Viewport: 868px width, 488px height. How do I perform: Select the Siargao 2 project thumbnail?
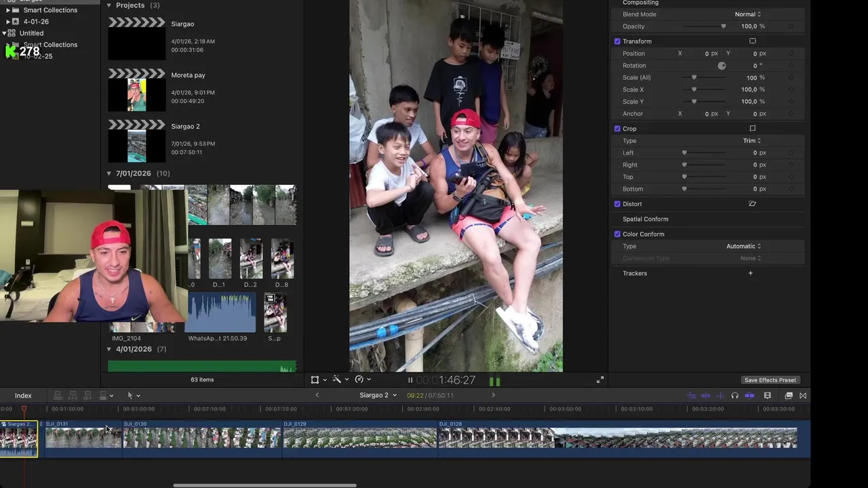coord(137,142)
